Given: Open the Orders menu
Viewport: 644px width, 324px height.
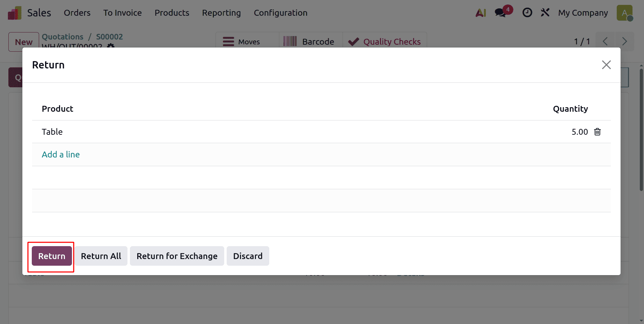Looking at the screenshot, I should click(x=77, y=13).
